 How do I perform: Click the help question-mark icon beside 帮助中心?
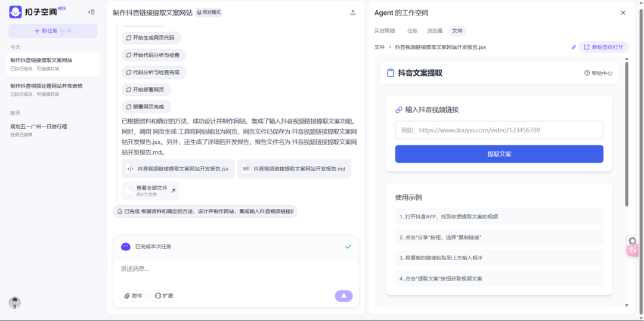(587, 73)
